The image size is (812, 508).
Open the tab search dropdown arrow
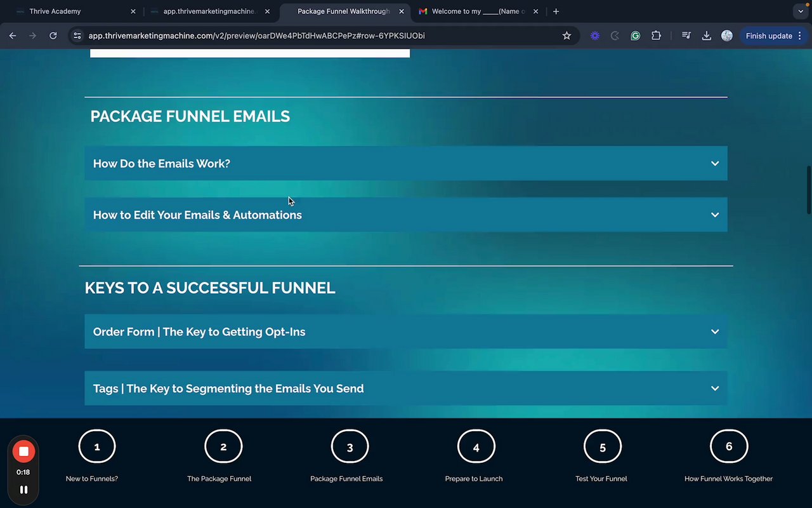[801, 11]
